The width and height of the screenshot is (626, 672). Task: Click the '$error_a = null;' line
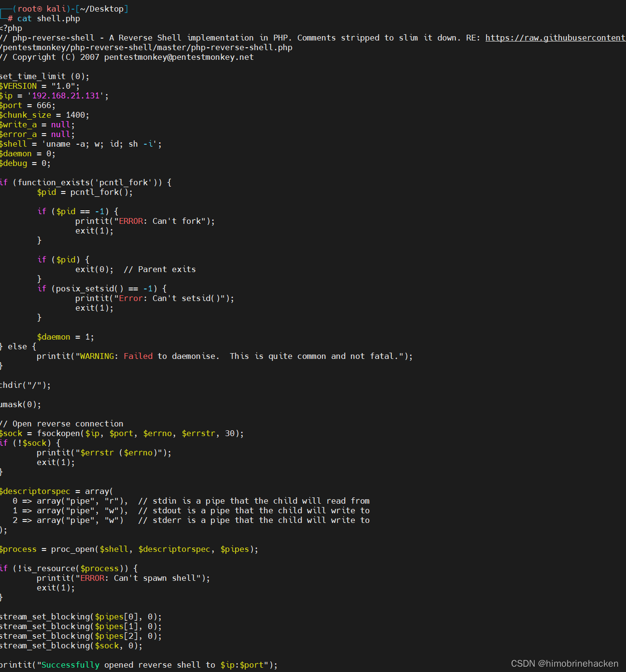click(37, 134)
